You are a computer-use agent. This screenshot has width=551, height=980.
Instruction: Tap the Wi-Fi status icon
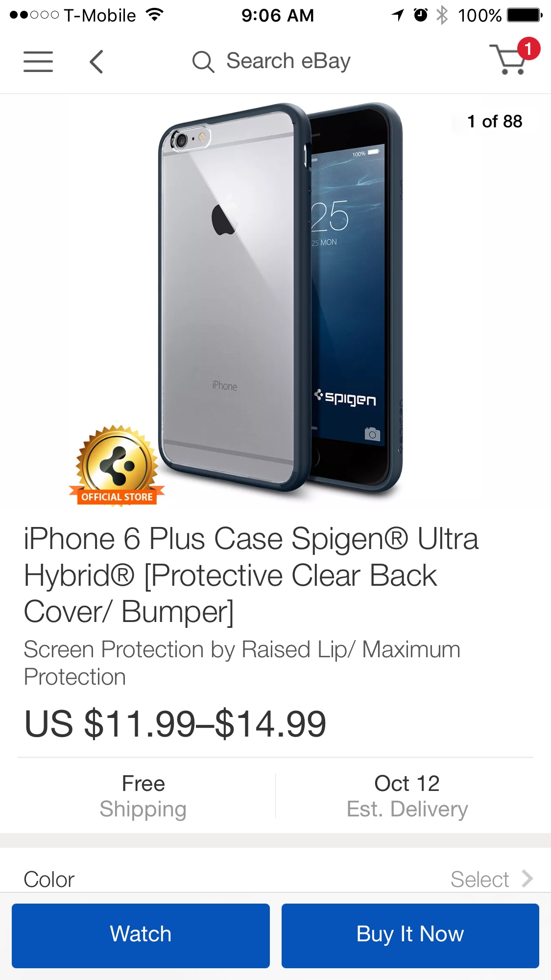[x=155, y=15]
